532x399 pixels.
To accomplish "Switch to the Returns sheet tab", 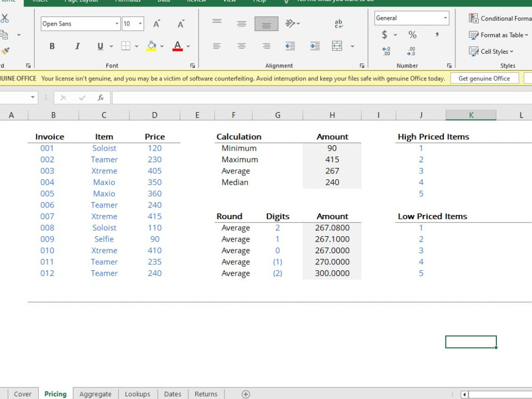I will (206, 394).
